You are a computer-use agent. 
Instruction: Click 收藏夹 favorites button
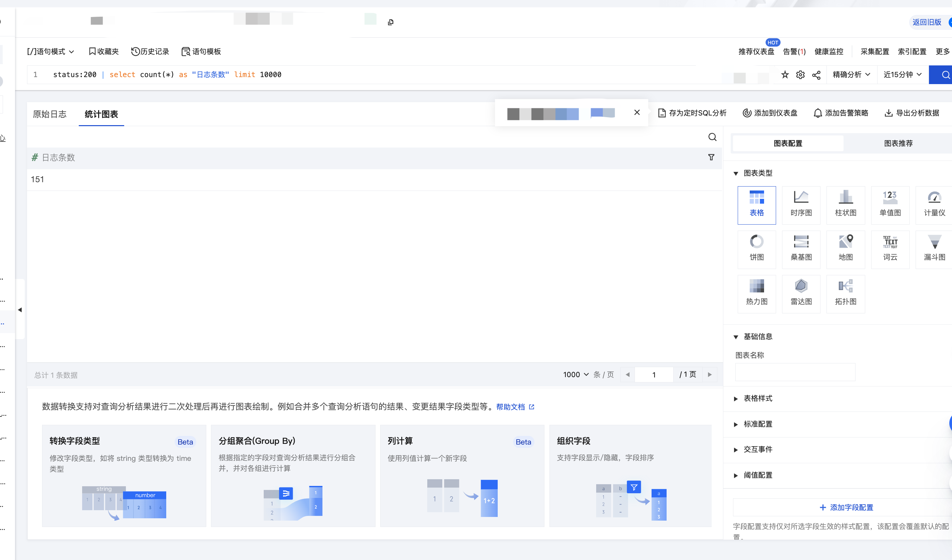pyautogui.click(x=103, y=51)
